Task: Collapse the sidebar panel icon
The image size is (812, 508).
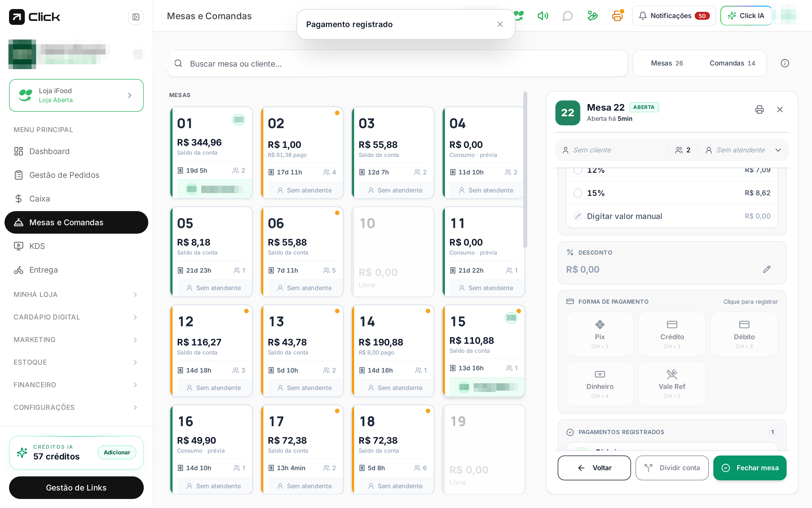Action: click(136, 17)
